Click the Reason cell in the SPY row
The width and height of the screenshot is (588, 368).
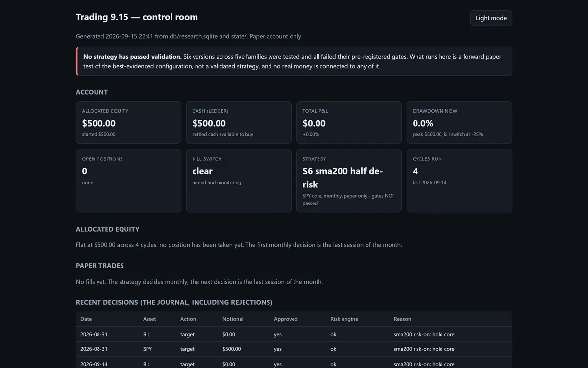coord(424,349)
